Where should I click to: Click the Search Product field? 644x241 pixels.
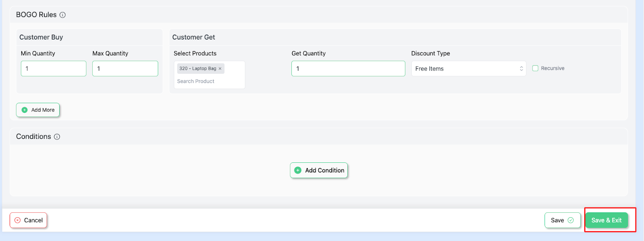click(209, 81)
